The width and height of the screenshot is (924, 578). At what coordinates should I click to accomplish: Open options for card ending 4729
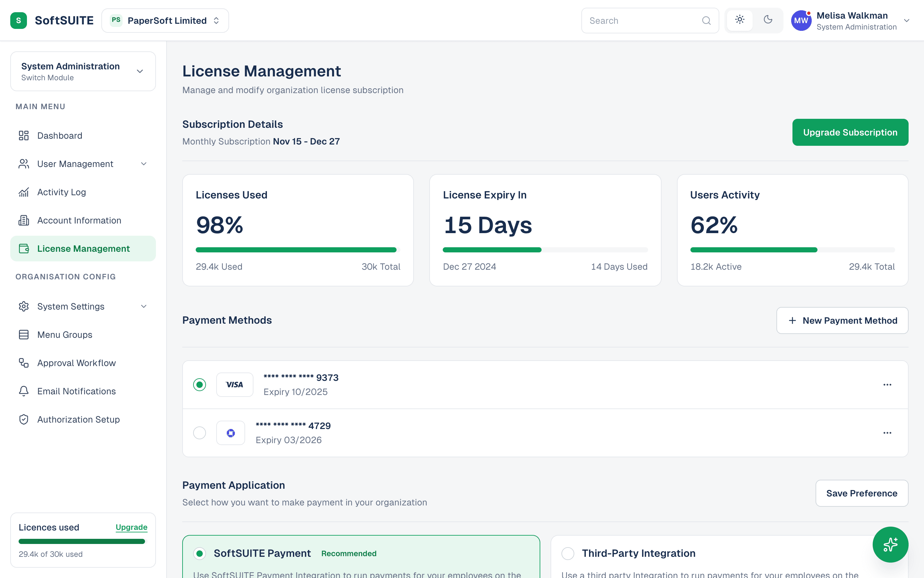point(887,433)
